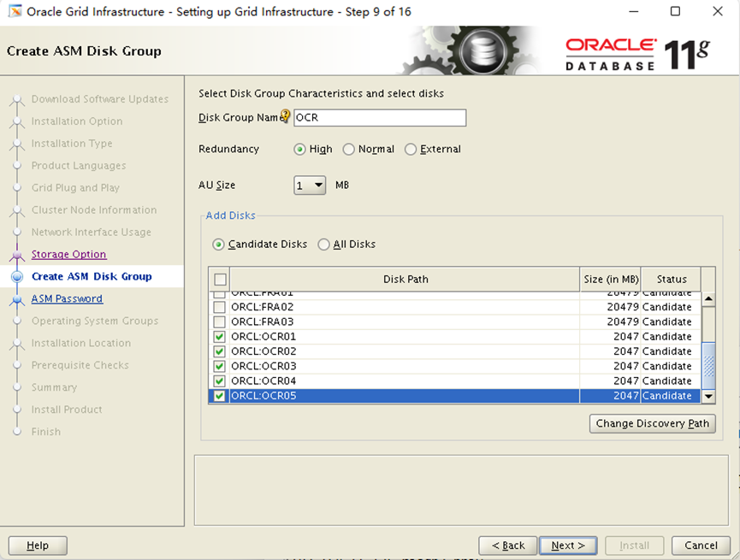This screenshot has height=560, width=740.
Task: Open the ASM Password step link
Action: pos(67,298)
